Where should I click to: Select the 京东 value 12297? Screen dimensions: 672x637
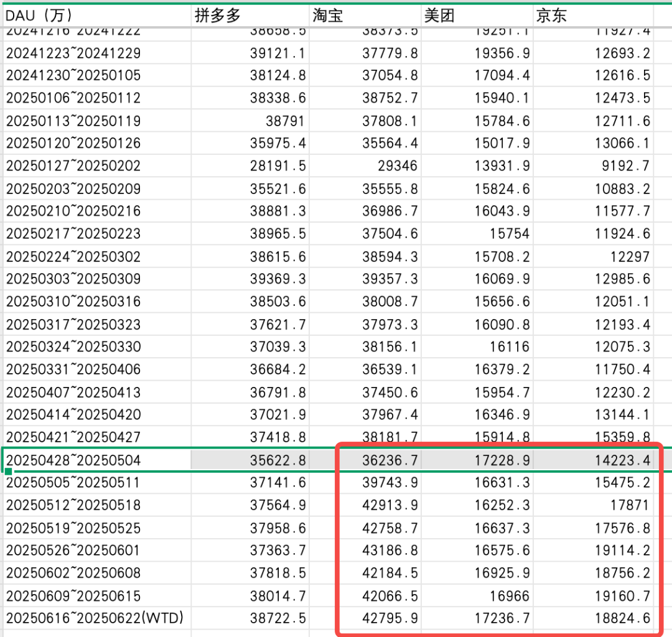pos(594,256)
